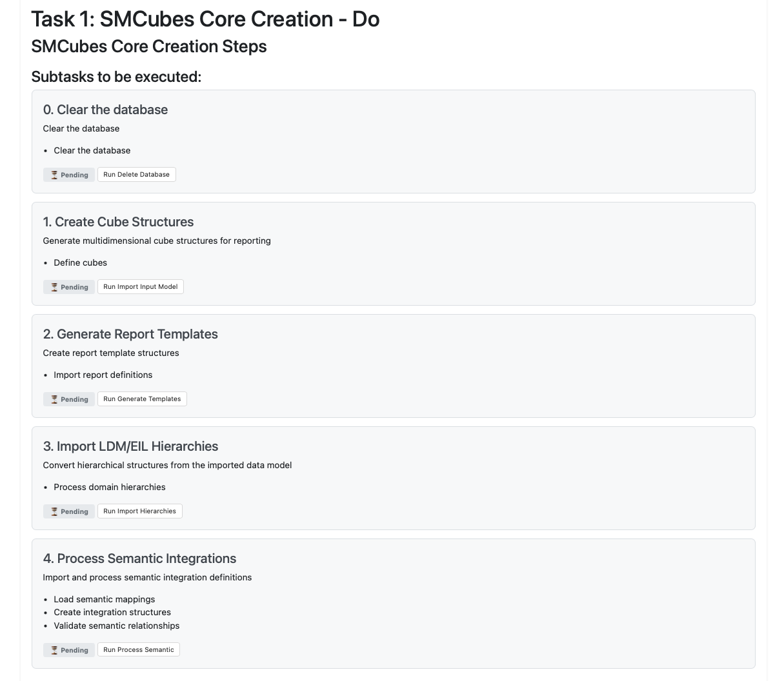Run the Import Hierarchies subtask
This screenshot has height=681, width=784.
[x=139, y=511]
